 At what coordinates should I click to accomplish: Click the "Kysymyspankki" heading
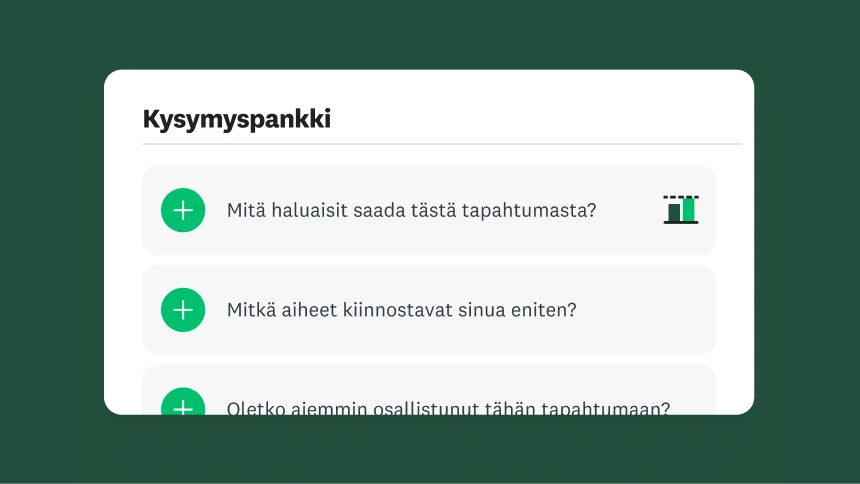pos(236,120)
